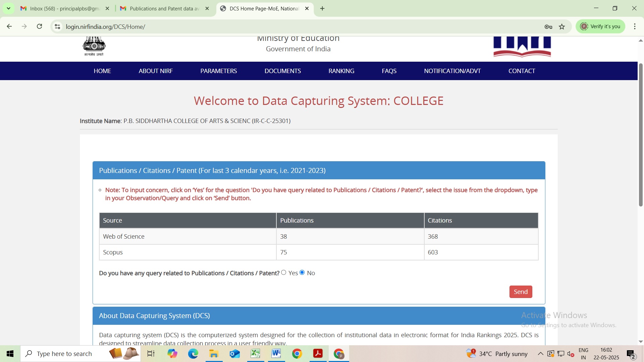Image resolution: width=644 pixels, height=362 pixels.
Task: Open the PARAMETERS menu item
Action: tap(218, 71)
